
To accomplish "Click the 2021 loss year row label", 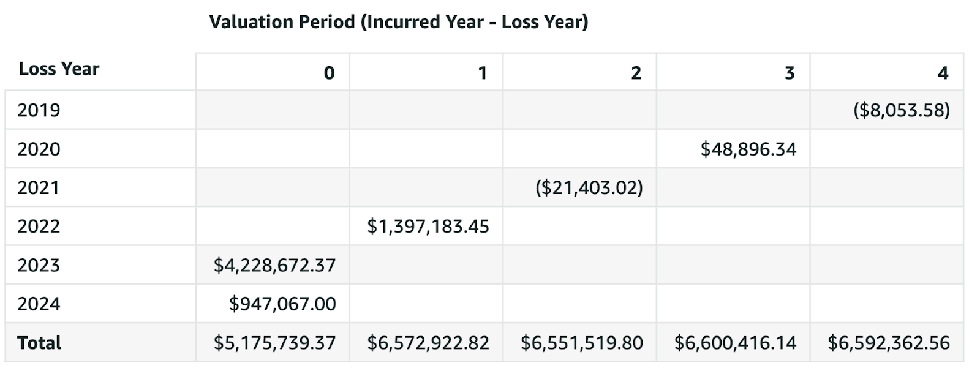I will 39,187.
